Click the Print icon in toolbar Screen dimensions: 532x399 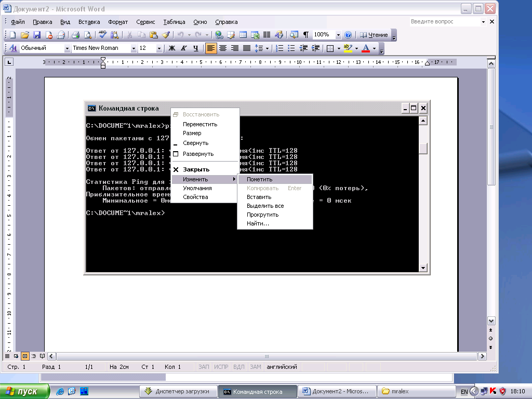76,35
